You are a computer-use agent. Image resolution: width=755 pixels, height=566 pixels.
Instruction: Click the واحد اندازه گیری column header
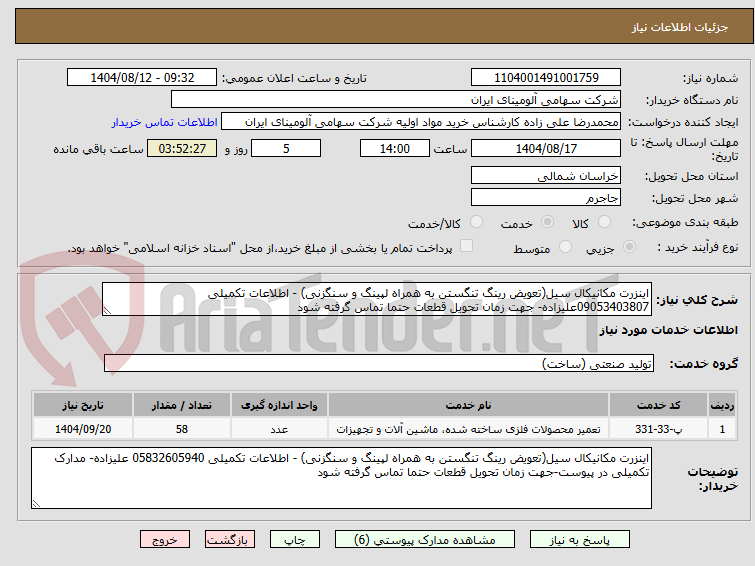tap(279, 405)
